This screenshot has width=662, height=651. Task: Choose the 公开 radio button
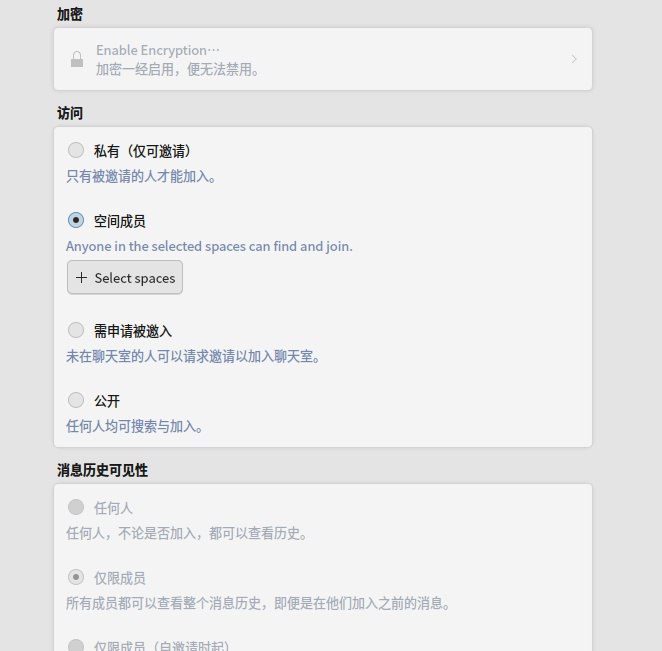(x=76, y=400)
